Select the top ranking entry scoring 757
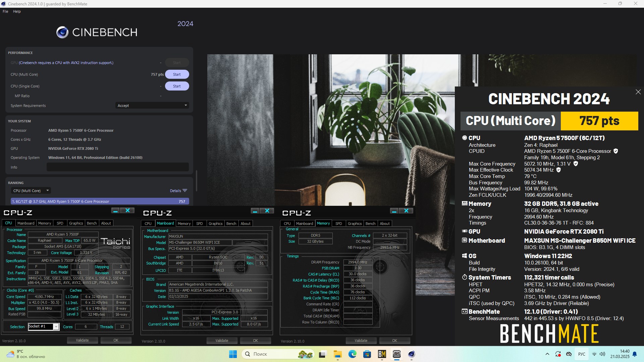644x362 pixels. pyautogui.click(x=100, y=201)
